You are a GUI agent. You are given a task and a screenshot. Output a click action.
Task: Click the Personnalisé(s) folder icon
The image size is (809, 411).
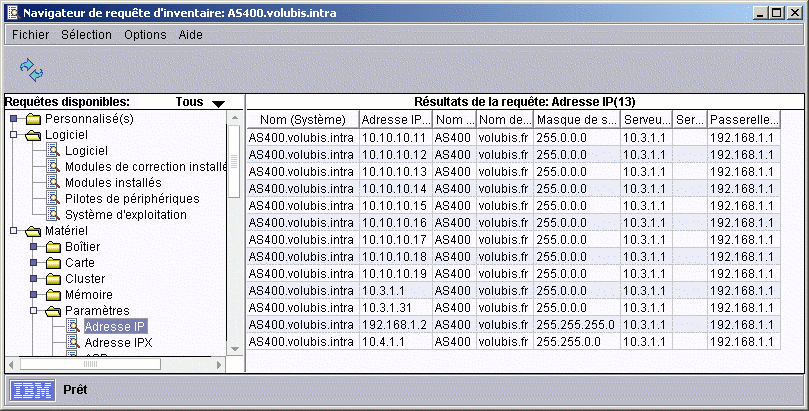[34, 119]
